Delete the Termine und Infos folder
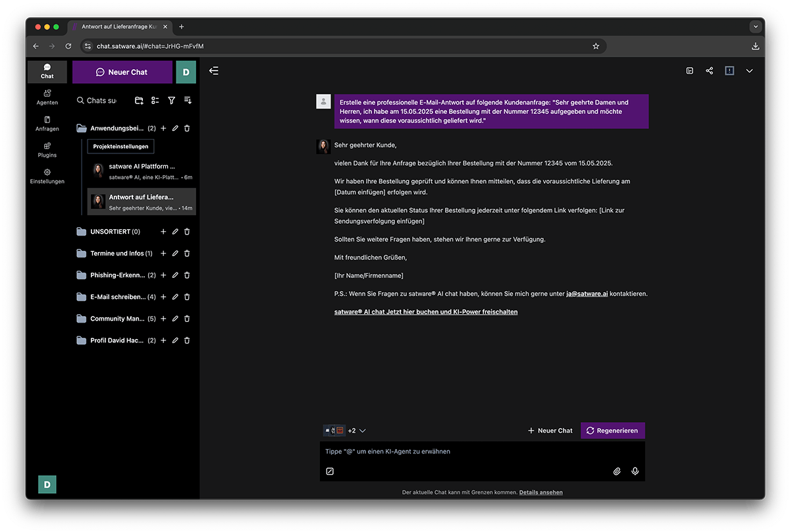The image size is (790, 532). click(x=187, y=253)
